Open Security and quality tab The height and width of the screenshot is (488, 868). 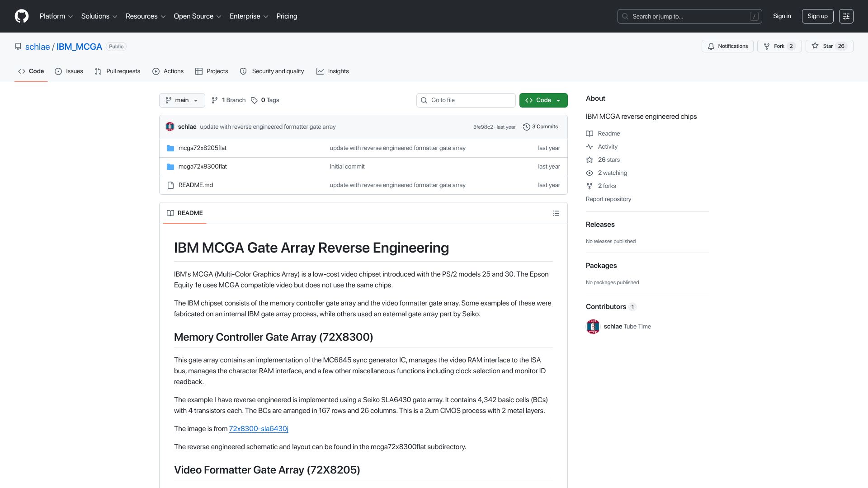pos(272,71)
